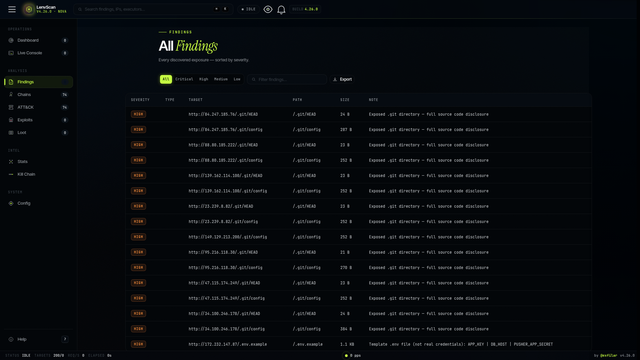The width and height of the screenshot is (640, 360).
Task: Open Help via its sidebar icon
Action: pyautogui.click(x=11, y=339)
